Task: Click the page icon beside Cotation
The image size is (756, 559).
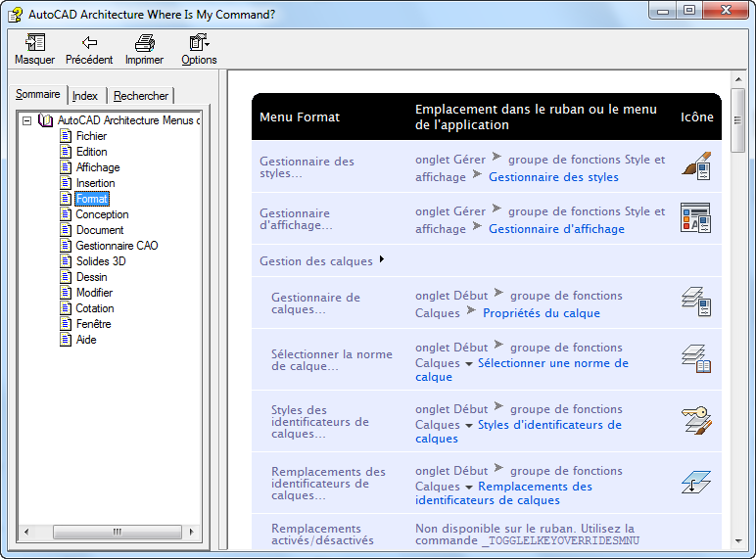Action: click(x=66, y=308)
